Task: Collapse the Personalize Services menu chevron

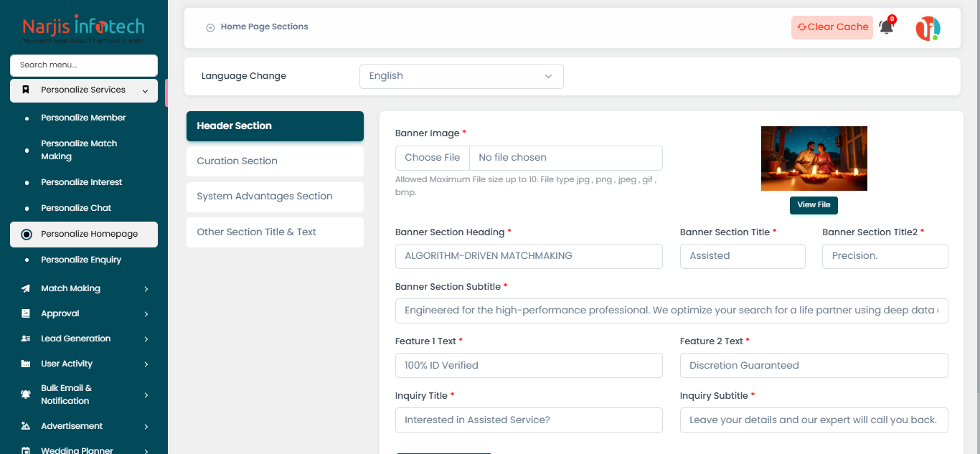Action: tap(146, 90)
